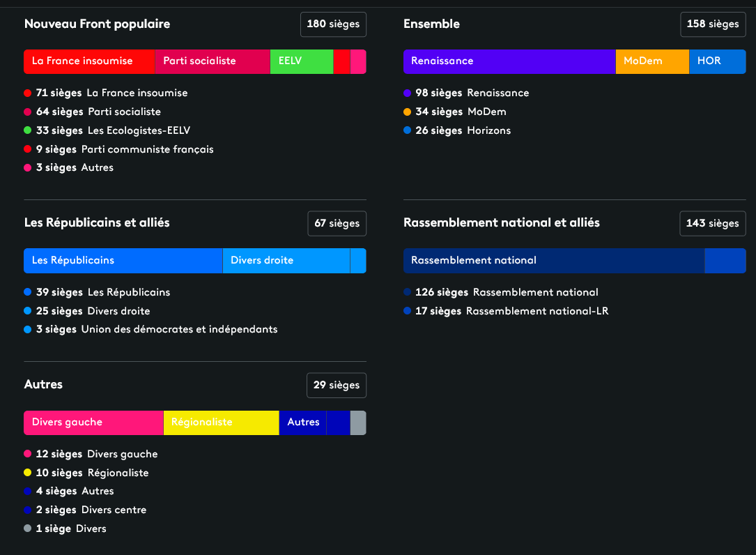Click the 143 sièges badge
Viewport: 756px width, 555px height.
coord(712,224)
